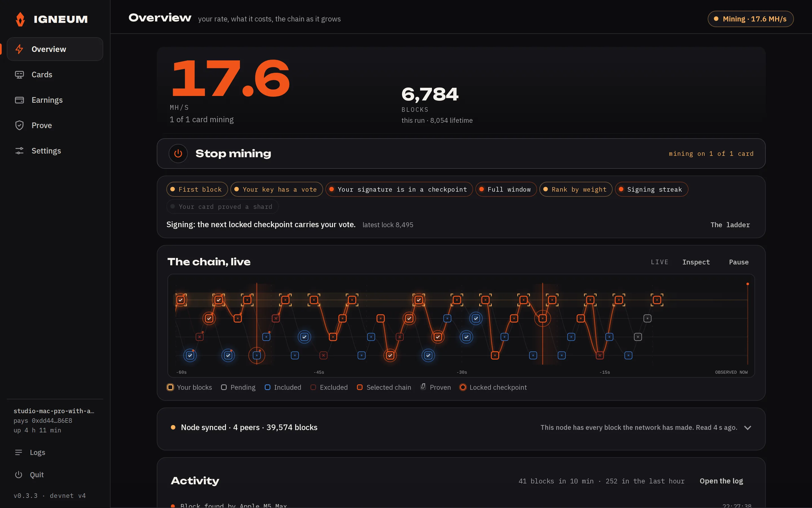This screenshot has height=508, width=812.
Task: Click the this run 8,054 lifetime text
Action: (x=437, y=120)
